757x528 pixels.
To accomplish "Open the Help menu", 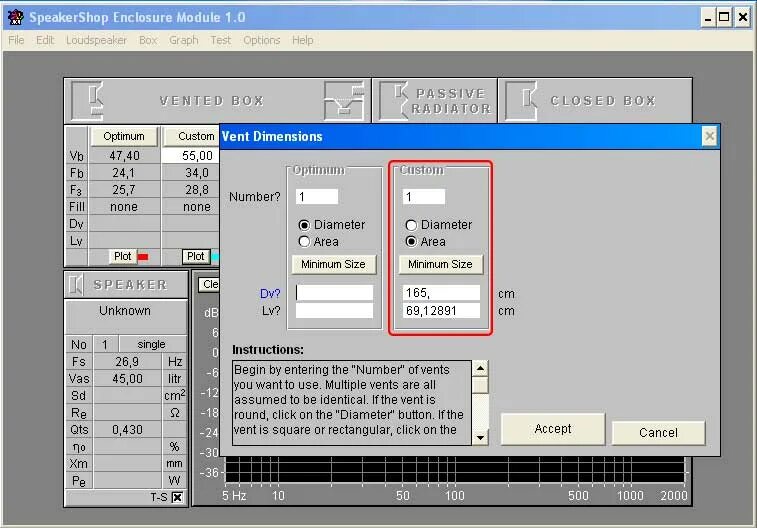I will [303, 40].
